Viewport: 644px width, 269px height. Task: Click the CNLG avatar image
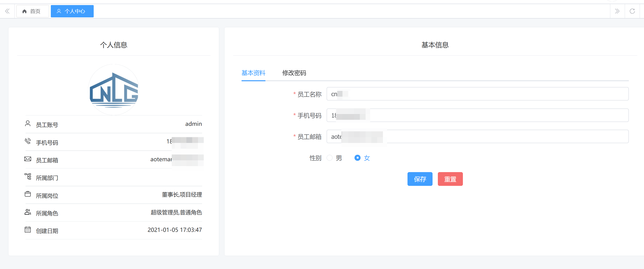pyautogui.click(x=114, y=90)
